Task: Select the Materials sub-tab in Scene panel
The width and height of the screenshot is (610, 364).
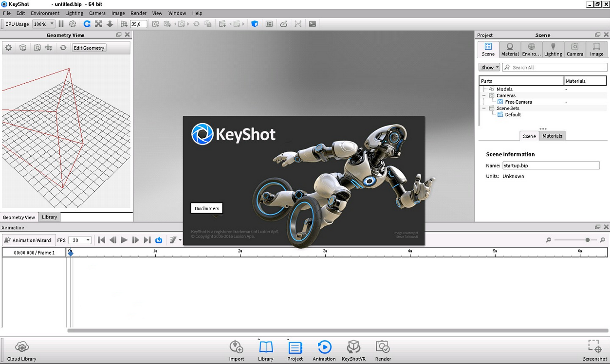Action: [x=552, y=136]
